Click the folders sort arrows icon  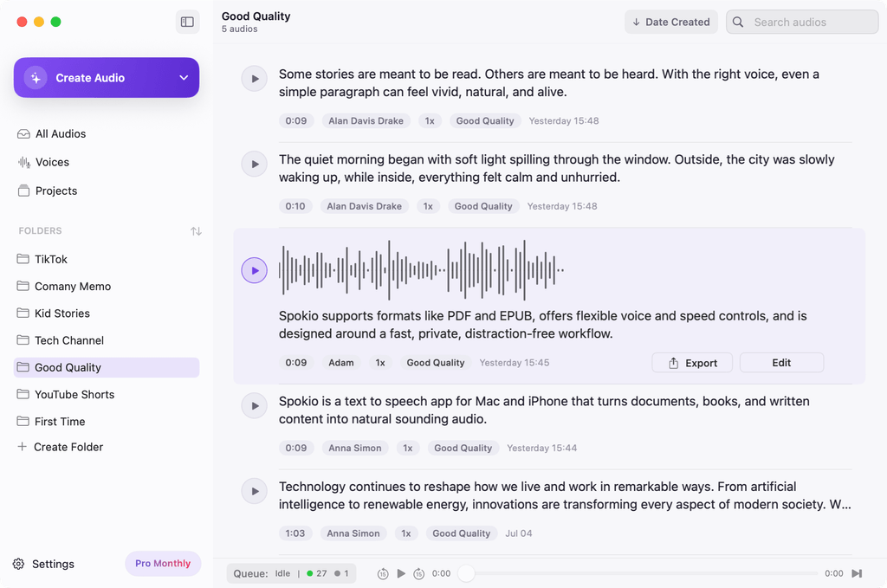197,231
